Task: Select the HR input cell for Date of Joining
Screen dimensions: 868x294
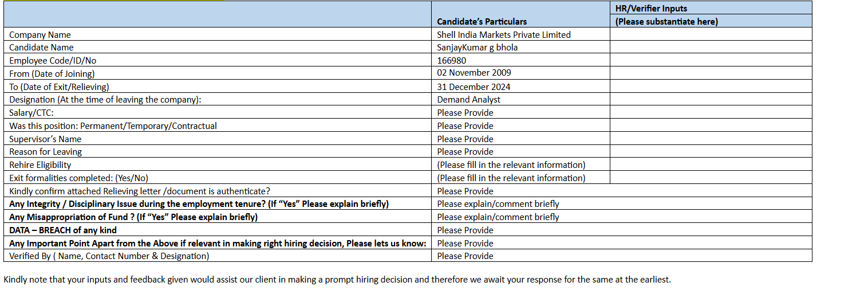Action: pyautogui.click(x=711, y=73)
